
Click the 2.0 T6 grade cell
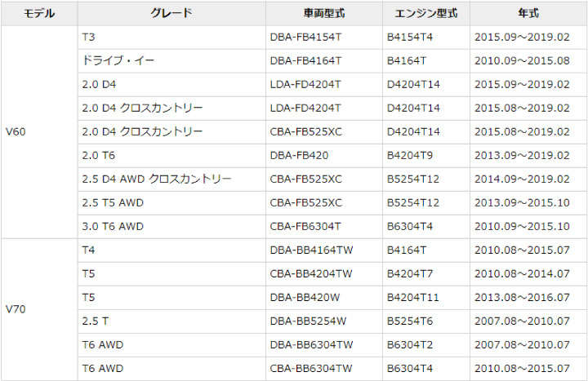pyautogui.click(x=99, y=155)
